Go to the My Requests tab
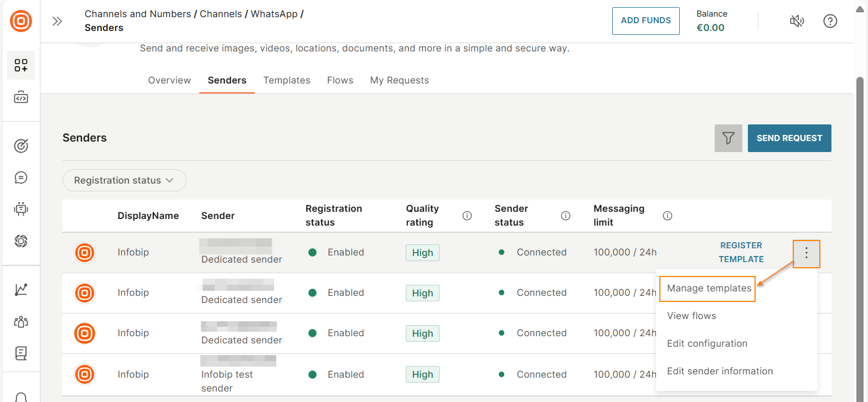Screen dimensions: 868x402 click(x=400, y=80)
